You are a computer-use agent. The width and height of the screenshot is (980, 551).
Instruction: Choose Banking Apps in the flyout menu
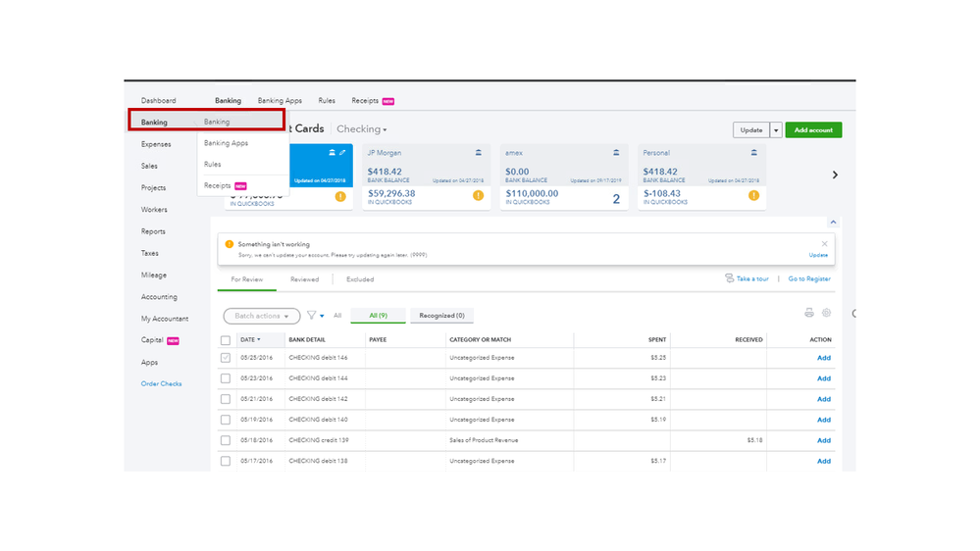click(x=227, y=143)
